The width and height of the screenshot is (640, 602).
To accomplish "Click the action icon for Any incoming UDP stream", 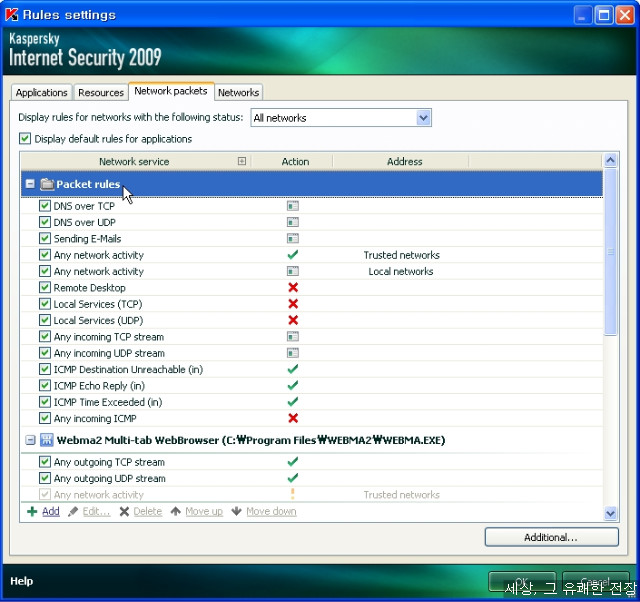I will 293,353.
